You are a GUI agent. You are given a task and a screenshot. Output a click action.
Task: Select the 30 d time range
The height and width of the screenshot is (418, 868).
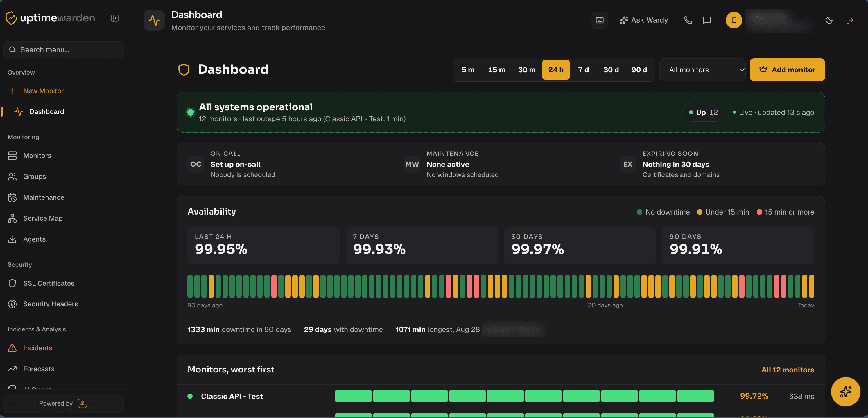pyautogui.click(x=611, y=70)
